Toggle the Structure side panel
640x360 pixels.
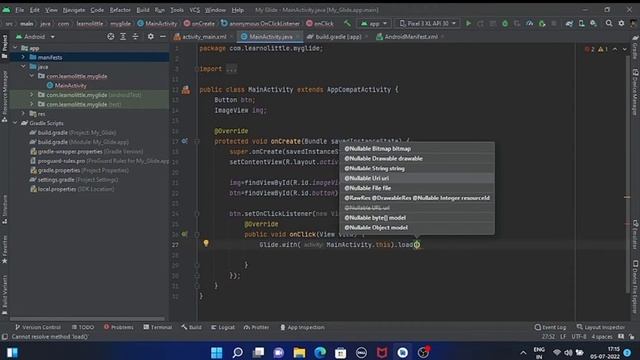tap(4, 209)
